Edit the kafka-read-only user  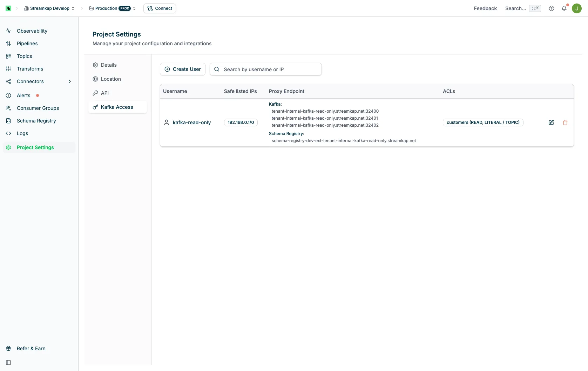pos(551,122)
